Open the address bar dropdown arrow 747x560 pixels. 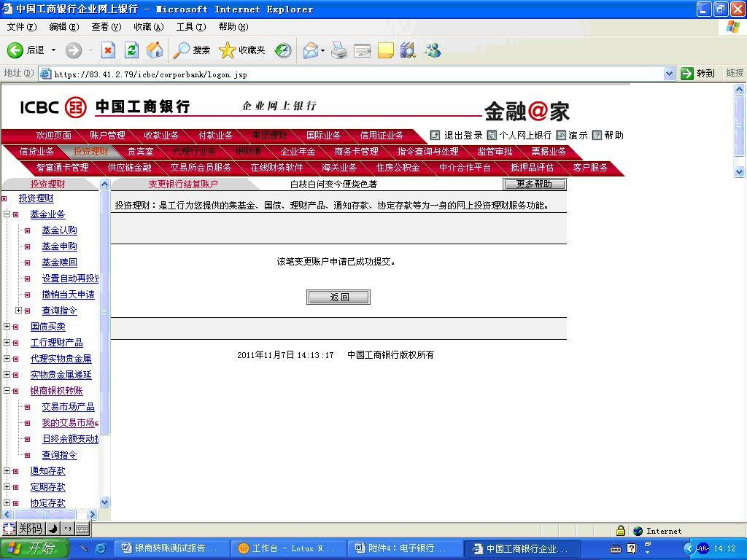669,74
